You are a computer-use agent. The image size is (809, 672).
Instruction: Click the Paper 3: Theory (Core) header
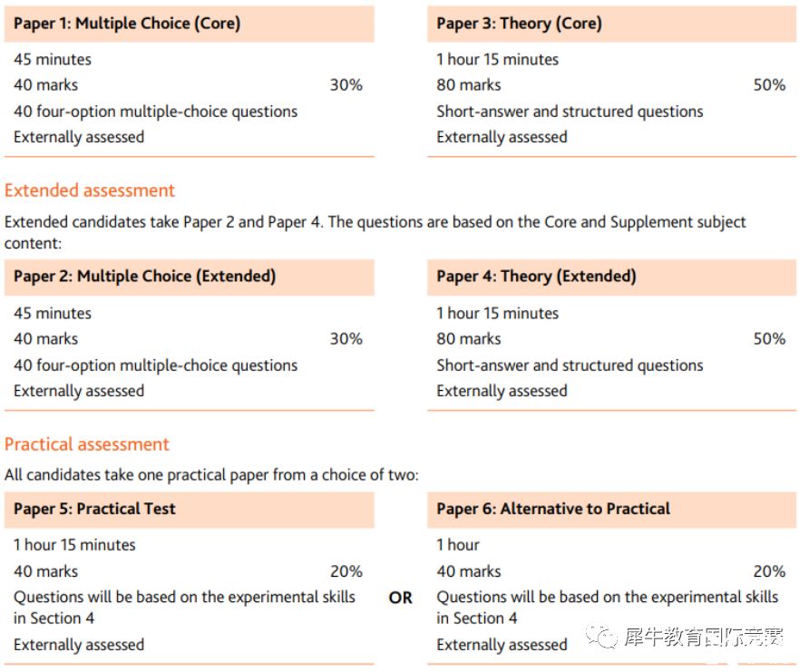click(612, 24)
